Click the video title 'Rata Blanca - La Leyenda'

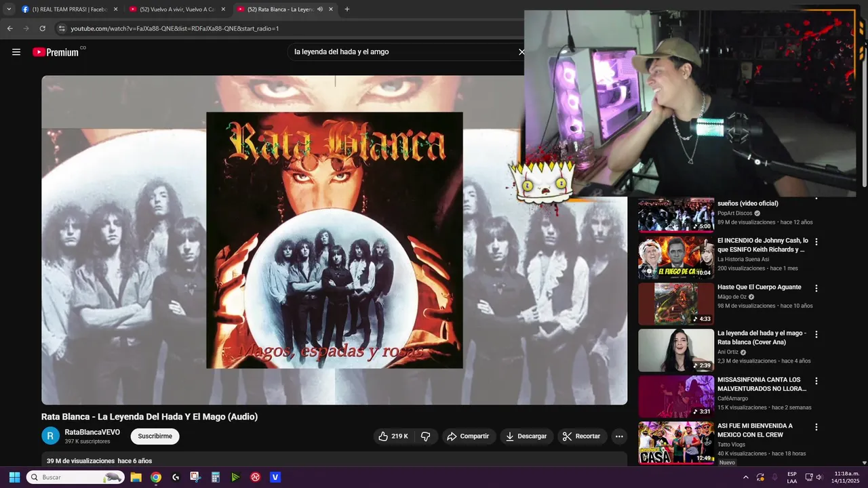(150, 417)
